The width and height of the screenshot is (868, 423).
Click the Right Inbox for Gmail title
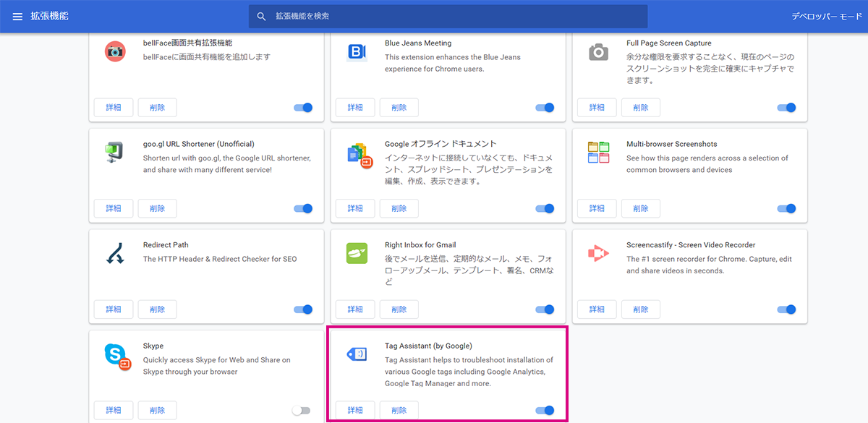[420, 244]
